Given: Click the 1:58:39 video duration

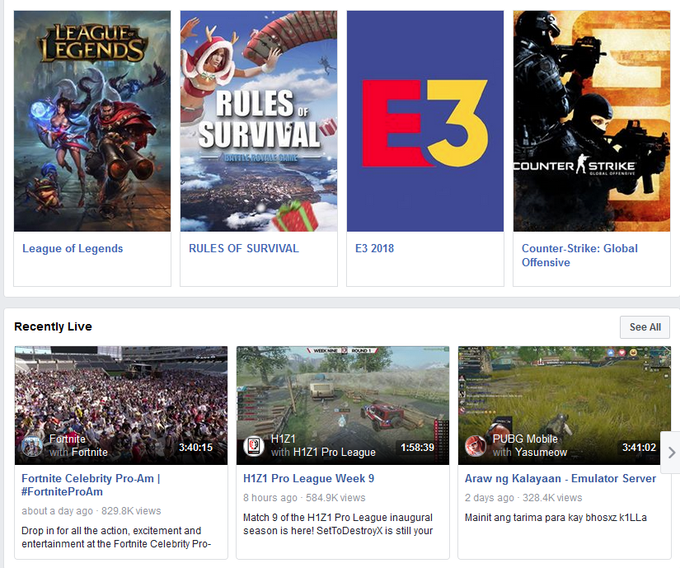Looking at the screenshot, I should [x=417, y=447].
